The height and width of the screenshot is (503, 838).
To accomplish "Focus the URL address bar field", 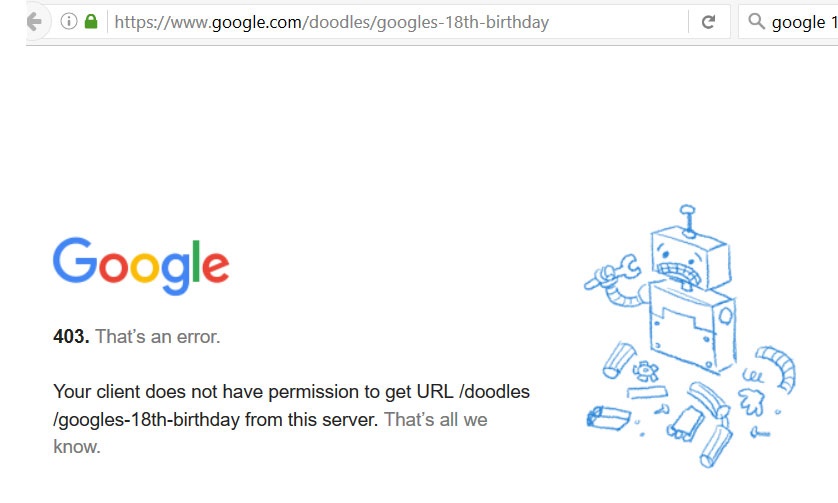I will point(398,22).
